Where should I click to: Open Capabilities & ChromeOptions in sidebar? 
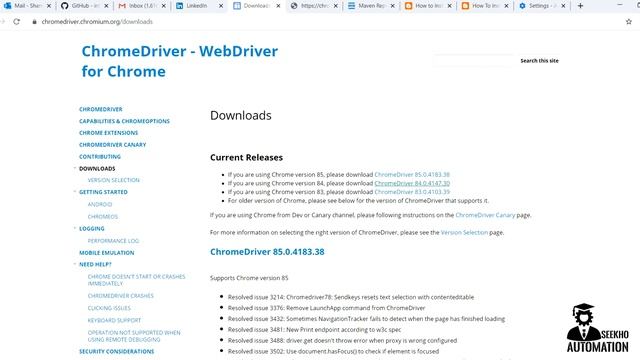click(124, 121)
